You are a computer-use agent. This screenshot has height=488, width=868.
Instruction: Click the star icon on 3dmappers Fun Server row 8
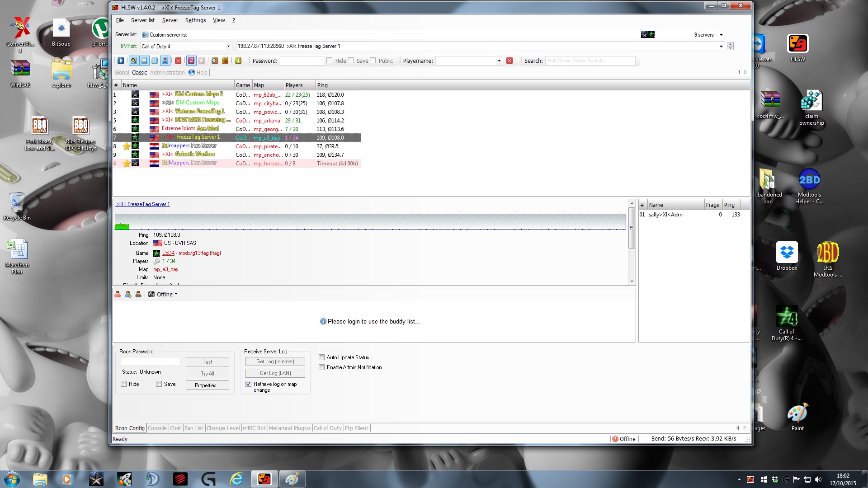pyautogui.click(x=127, y=146)
